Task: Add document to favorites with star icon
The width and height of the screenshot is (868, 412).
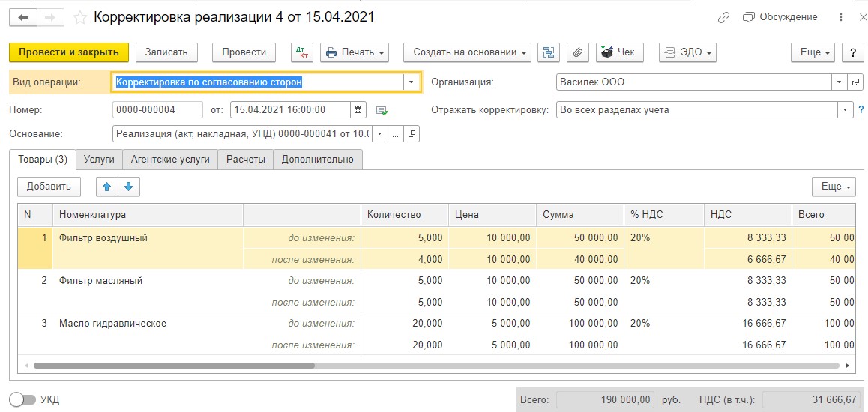Action: (x=80, y=18)
